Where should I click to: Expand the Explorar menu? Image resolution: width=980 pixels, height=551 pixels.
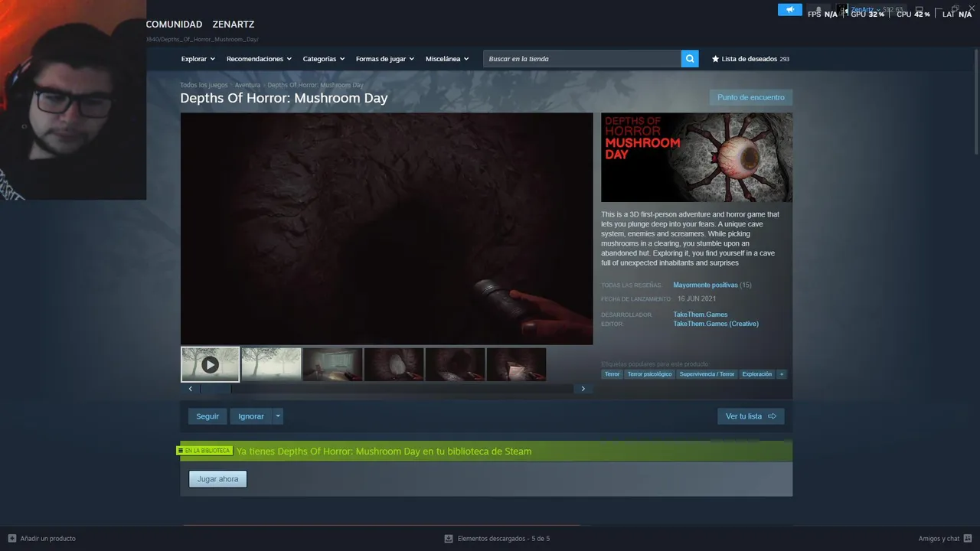[x=198, y=59]
